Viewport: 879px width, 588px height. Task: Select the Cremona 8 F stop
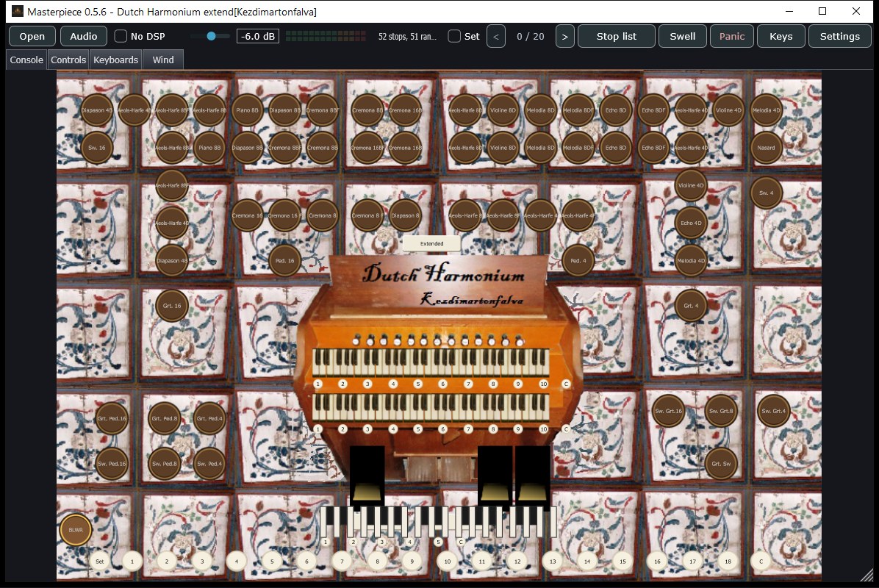pos(367,216)
